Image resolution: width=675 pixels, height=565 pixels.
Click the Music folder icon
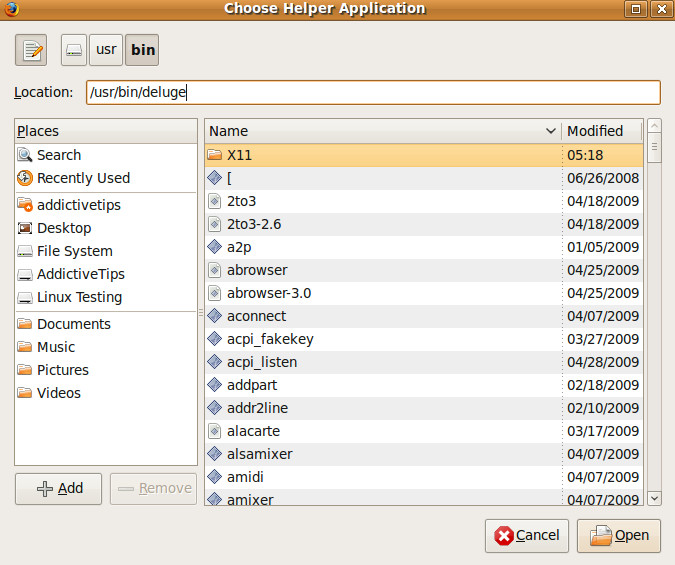[25, 346]
